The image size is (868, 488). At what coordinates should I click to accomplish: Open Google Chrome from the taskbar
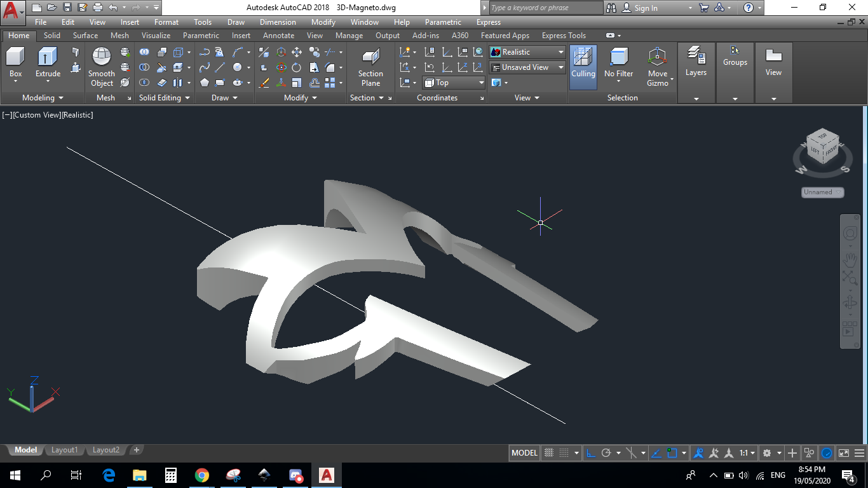[x=202, y=475]
